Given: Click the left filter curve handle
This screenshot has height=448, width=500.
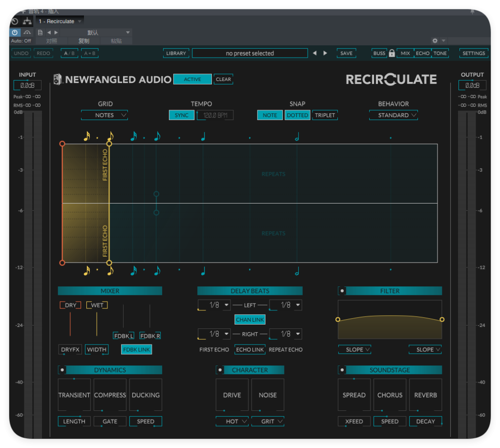Looking at the screenshot, I should (x=338, y=320).
